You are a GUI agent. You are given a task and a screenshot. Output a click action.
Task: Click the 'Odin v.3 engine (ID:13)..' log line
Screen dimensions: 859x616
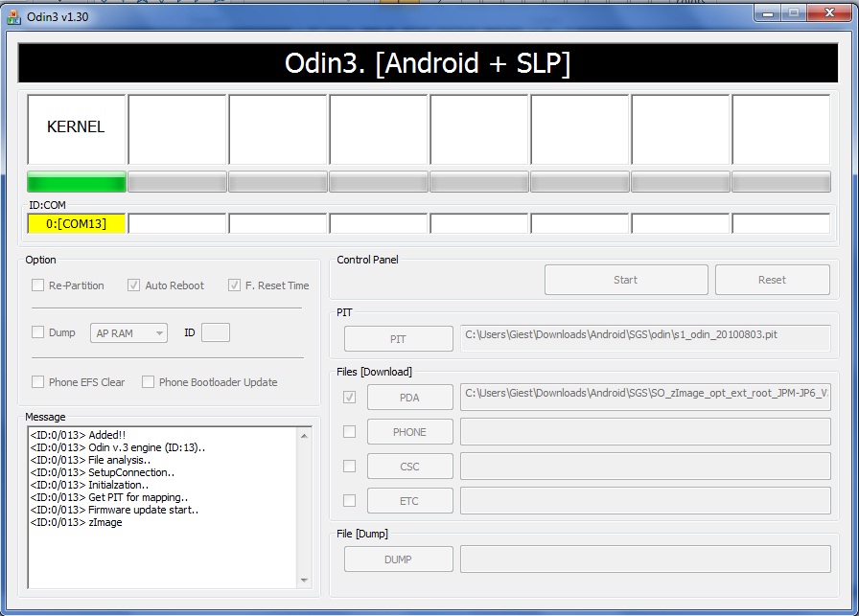(x=118, y=447)
